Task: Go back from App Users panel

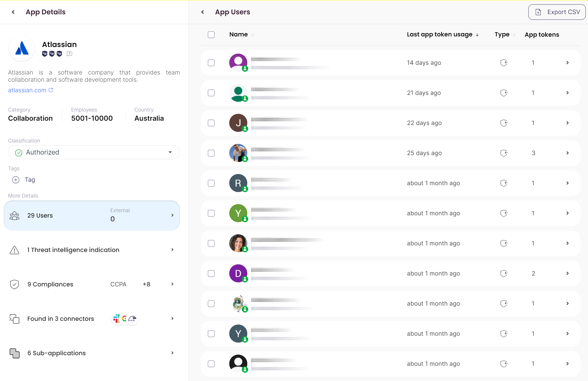Action: [x=203, y=12]
